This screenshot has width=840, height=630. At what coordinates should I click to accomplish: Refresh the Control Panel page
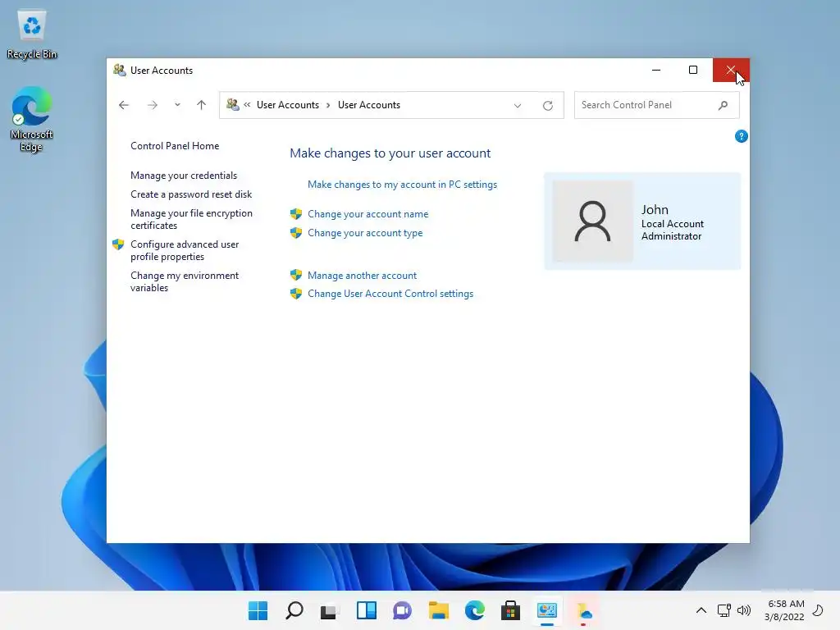coord(547,106)
